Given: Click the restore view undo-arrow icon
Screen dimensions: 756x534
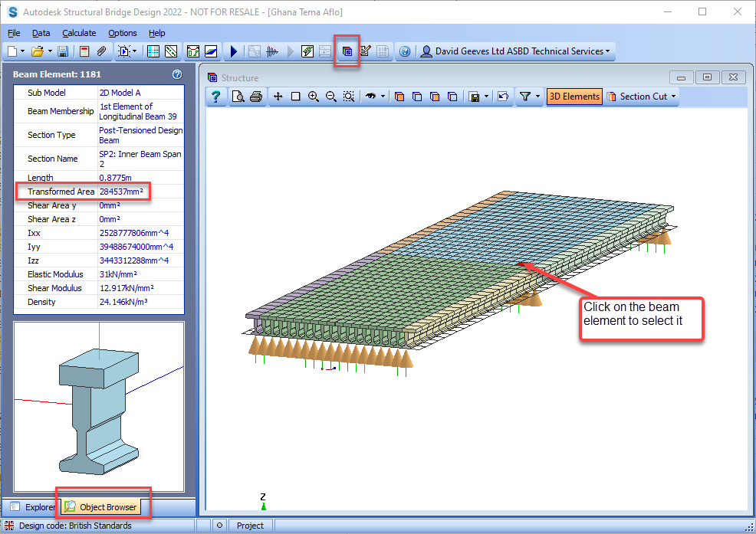Looking at the screenshot, I should [x=503, y=97].
